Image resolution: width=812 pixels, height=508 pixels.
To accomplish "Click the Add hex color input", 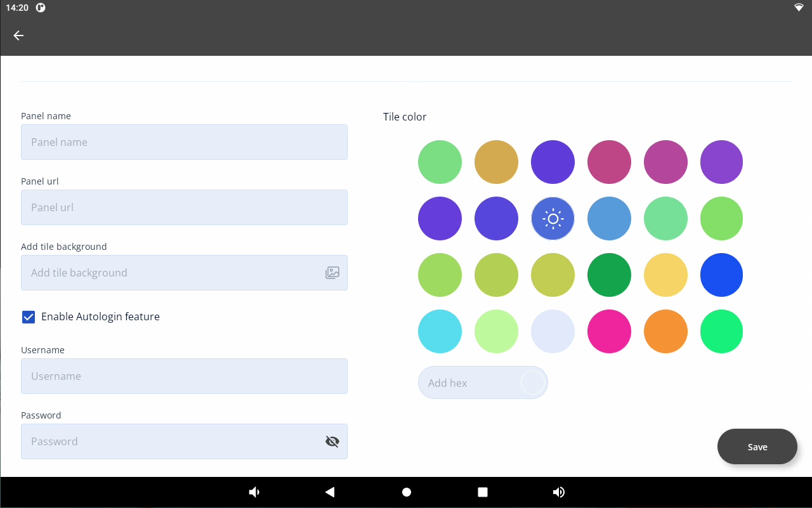I will tap(469, 383).
